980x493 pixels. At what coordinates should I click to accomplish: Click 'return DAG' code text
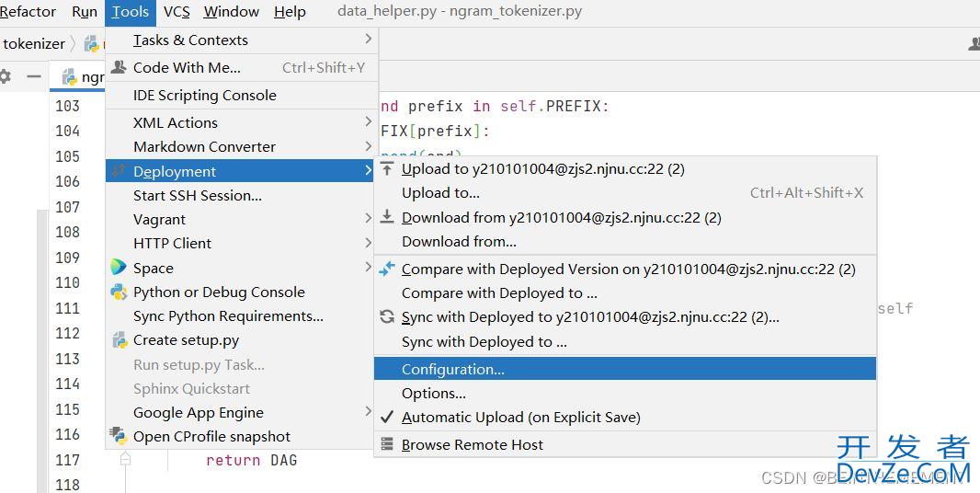point(252,460)
